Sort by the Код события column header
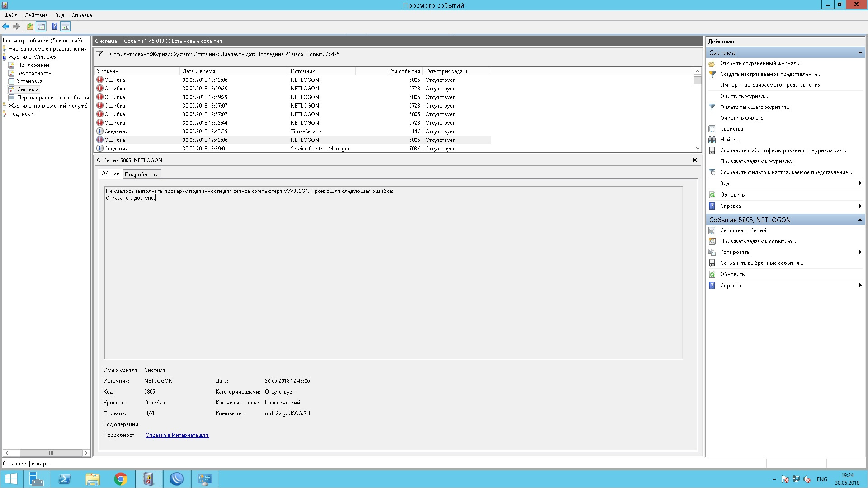This screenshot has height=488, width=868. (x=389, y=71)
